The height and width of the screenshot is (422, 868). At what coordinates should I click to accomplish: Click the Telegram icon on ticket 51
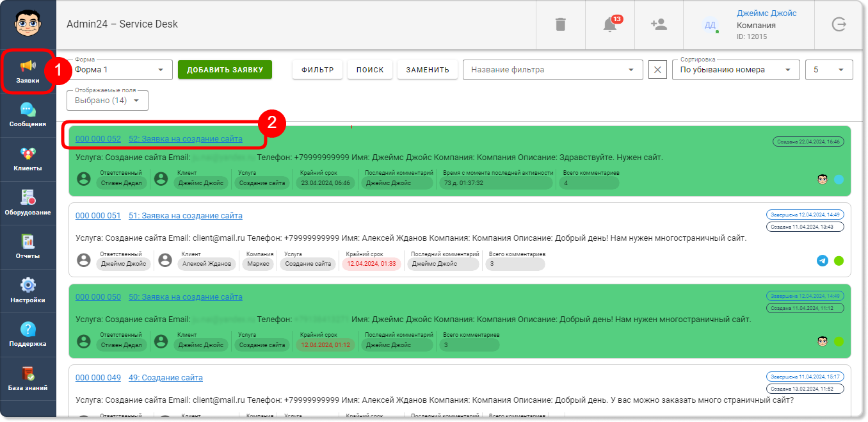pyautogui.click(x=823, y=261)
